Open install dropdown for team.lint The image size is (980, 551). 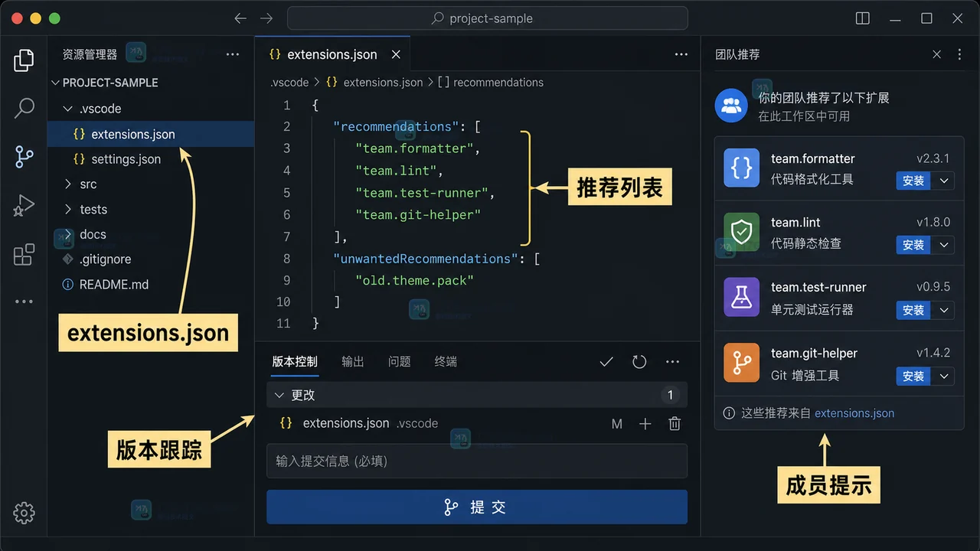coord(944,245)
